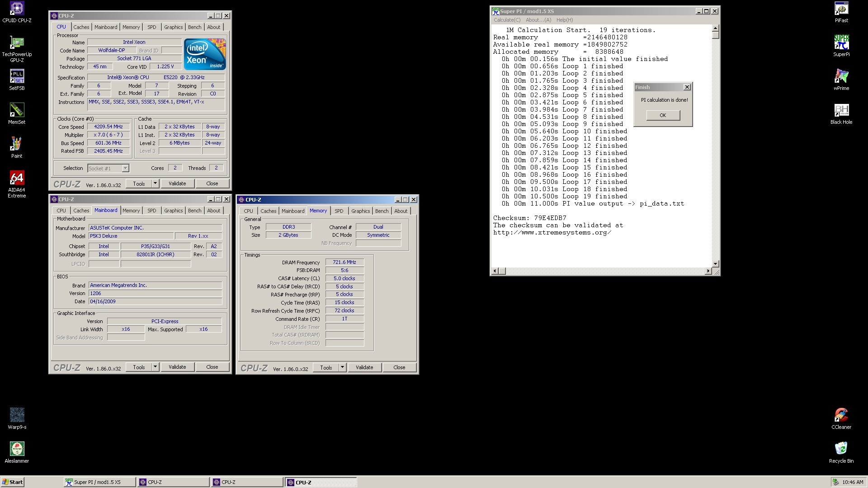The height and width of the screenshot is (488, 868).
Task: Click the Command Rate 1T value
Action: pyautogui.click(x=344, y=319)
